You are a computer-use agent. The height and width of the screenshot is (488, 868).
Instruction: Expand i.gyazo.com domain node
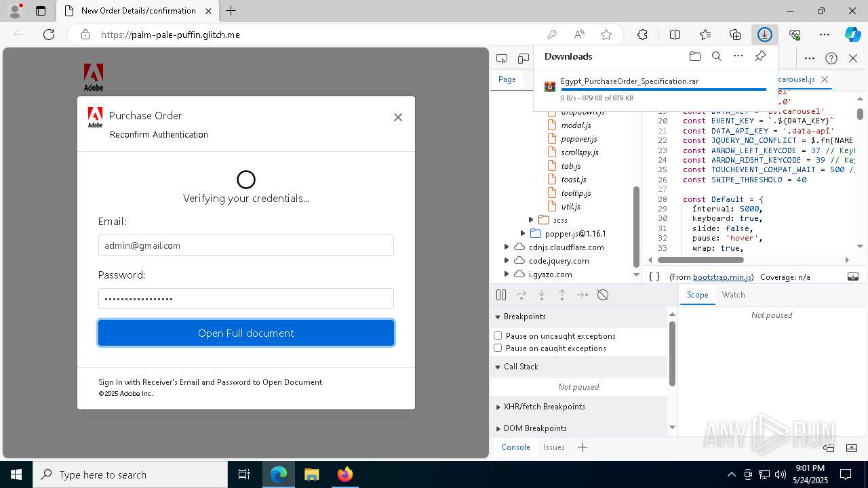click(507, 274)
